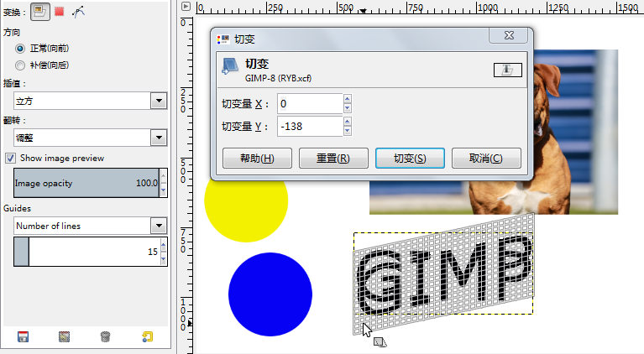
Task: Open the clipping dropdown showing 调整
Action: 91,138
